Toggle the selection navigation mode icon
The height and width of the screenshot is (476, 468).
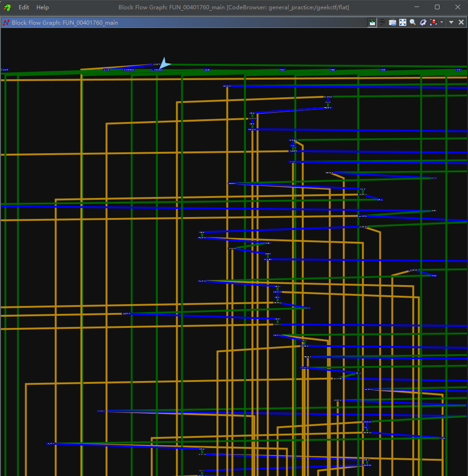coord(372,22)
